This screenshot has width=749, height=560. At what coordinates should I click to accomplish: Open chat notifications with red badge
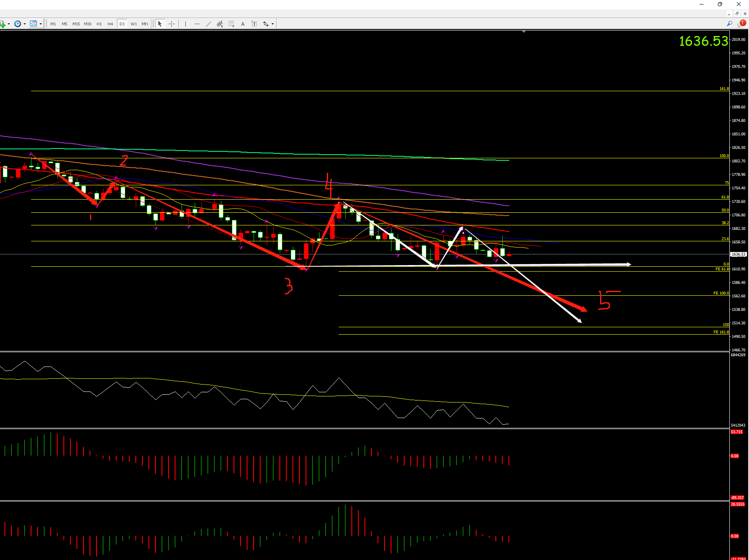click(x=741, y=24)
